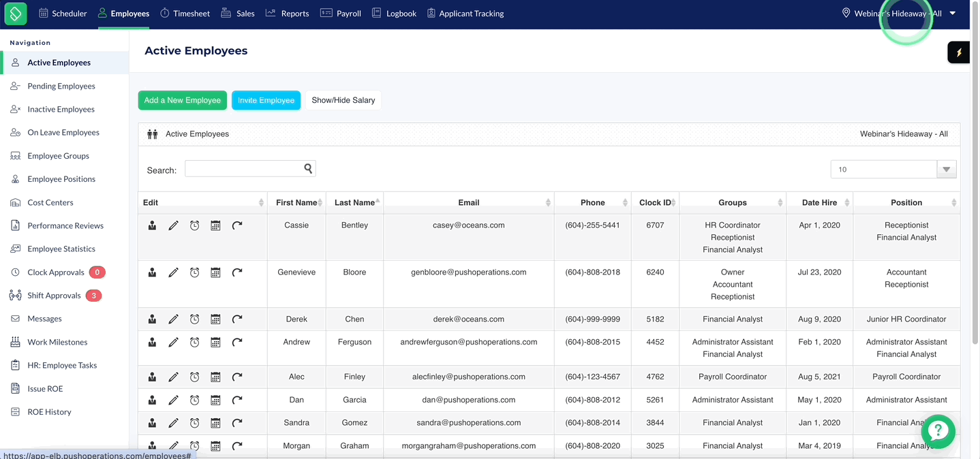Click the profile icon for Genevieve Bloore
The width and height of the screenshot is (980, 459).
[x=152, y=272]
